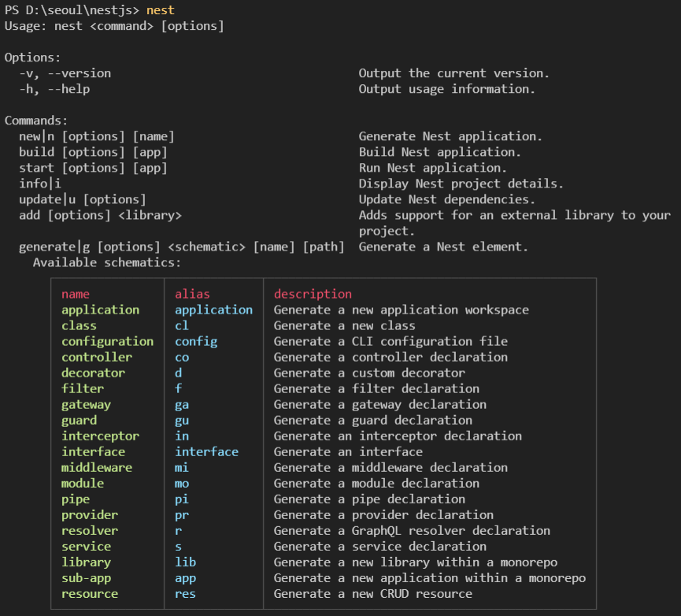Screen dimensions: 681x616
Task: Click 'service' in the name column
Action: 86,547
